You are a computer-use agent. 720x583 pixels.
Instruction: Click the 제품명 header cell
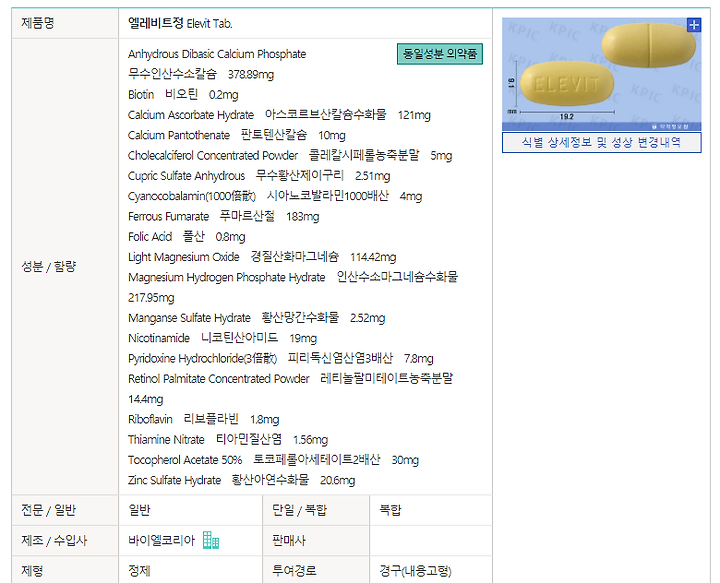click(x=65, y=23)
